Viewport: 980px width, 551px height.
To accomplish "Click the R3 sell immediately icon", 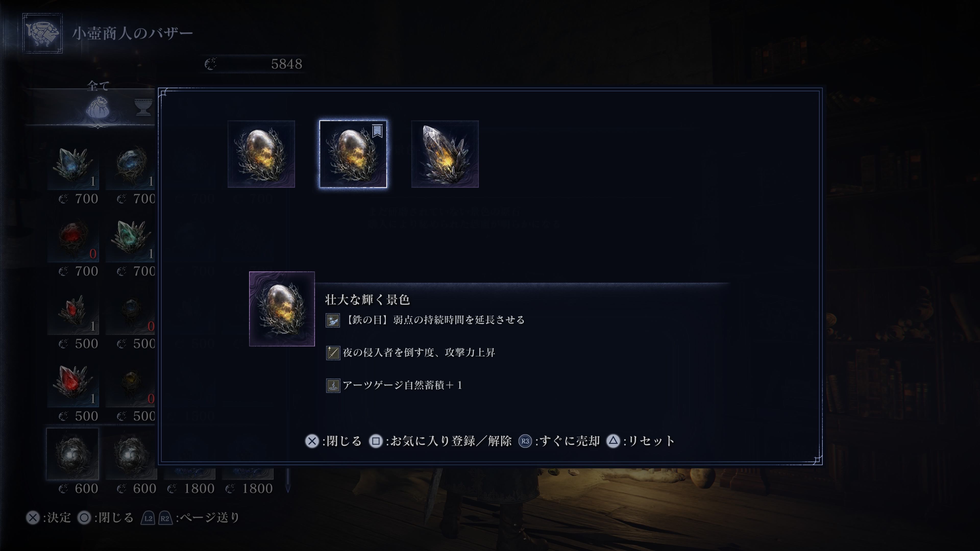I will (x=525, y=441).
